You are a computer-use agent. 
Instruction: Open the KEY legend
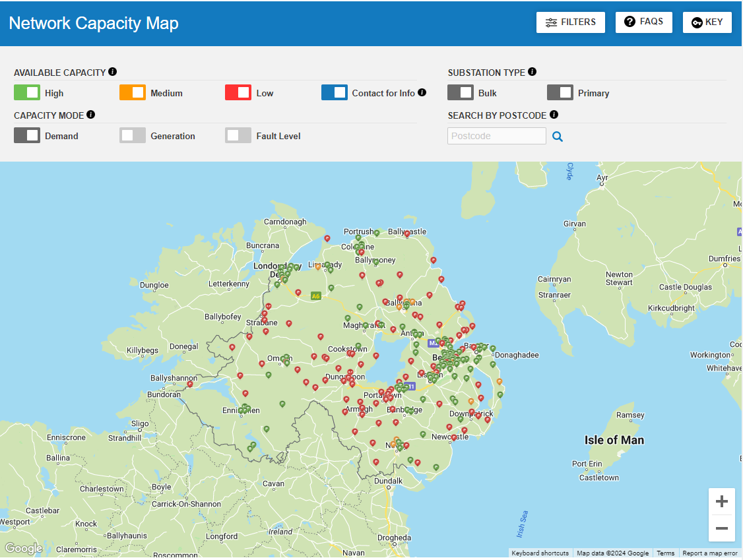click(x=707, y=22)
